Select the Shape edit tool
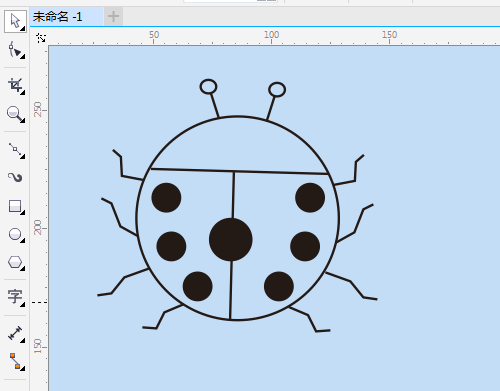 coord(15,50)
